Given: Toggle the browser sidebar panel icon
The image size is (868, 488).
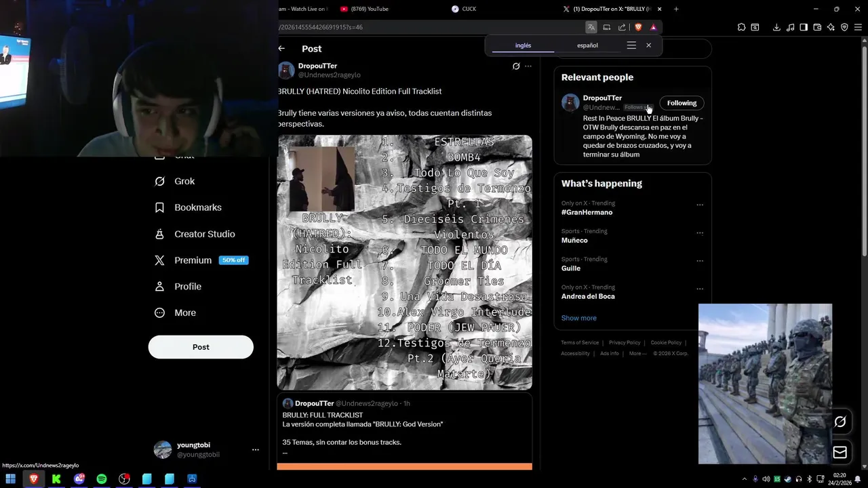Looking at the screenshot, I should coord(804,27).
